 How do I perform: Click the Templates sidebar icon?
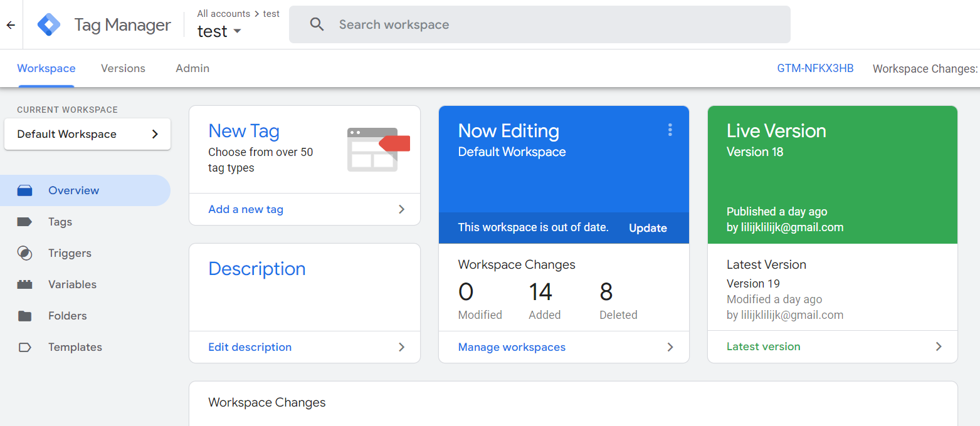point(25,347)
